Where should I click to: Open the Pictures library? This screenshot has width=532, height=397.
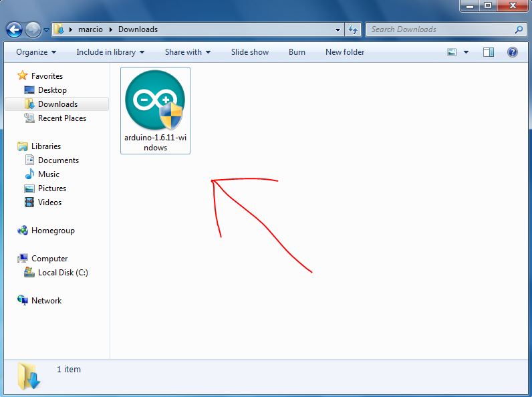52,188
